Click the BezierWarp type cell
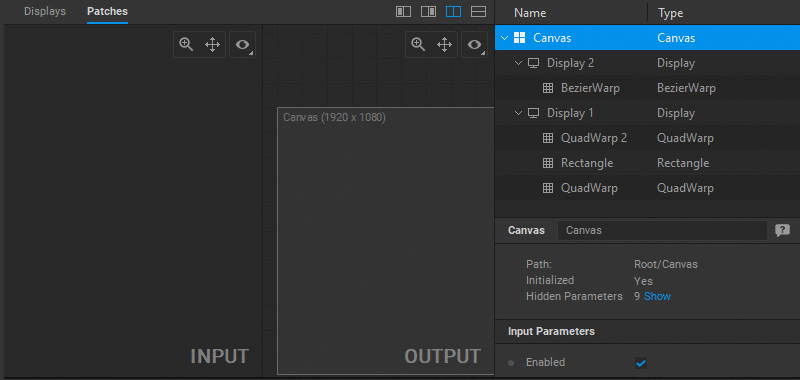Viewport: 800px width, 380px height. (x=686, y=88)
